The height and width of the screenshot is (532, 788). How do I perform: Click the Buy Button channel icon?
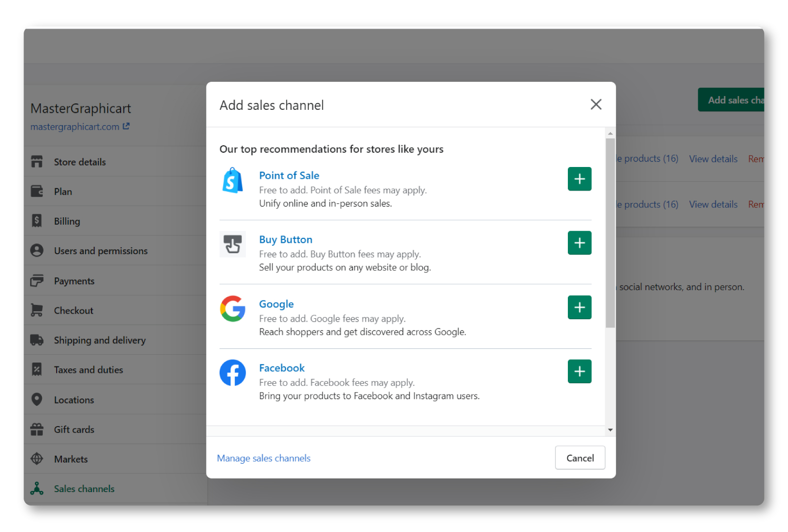(x=232, y=244)
